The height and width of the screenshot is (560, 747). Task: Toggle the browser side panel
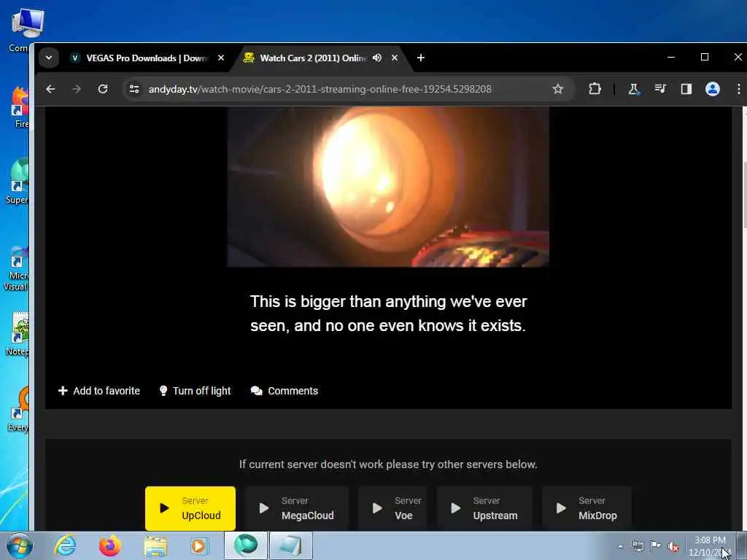pyautogui.click(x=686, y=89)
